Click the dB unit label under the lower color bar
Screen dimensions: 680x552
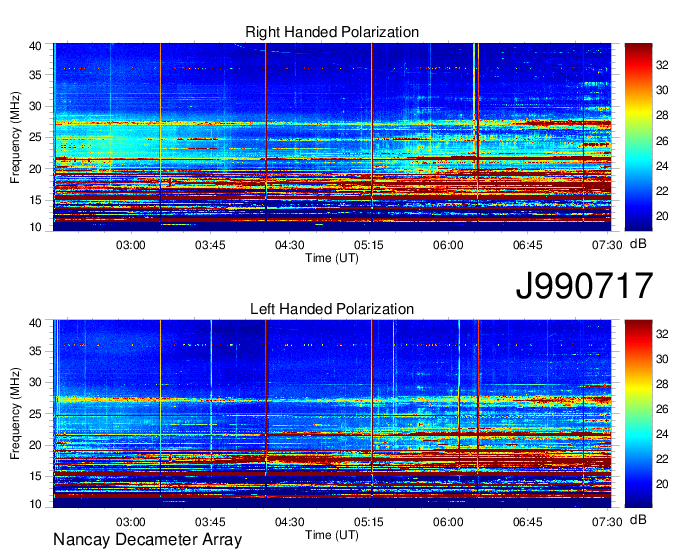click(x=638, y=520)
